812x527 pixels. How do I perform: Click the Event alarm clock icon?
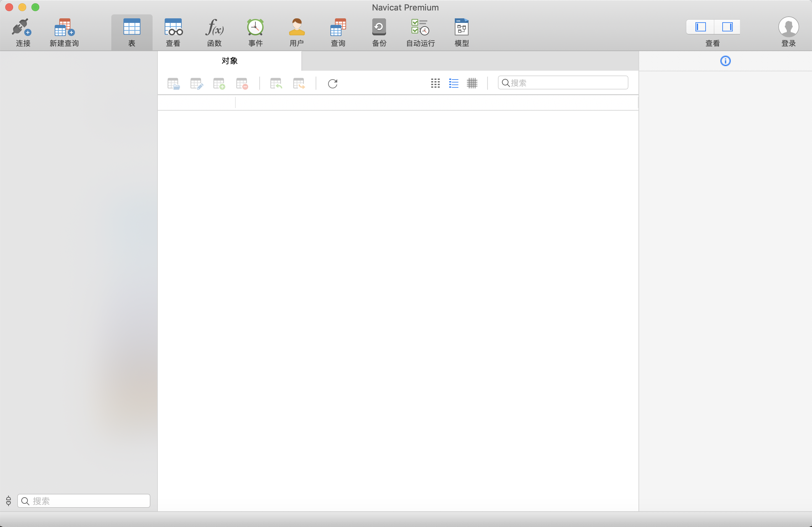click(255, 27)
